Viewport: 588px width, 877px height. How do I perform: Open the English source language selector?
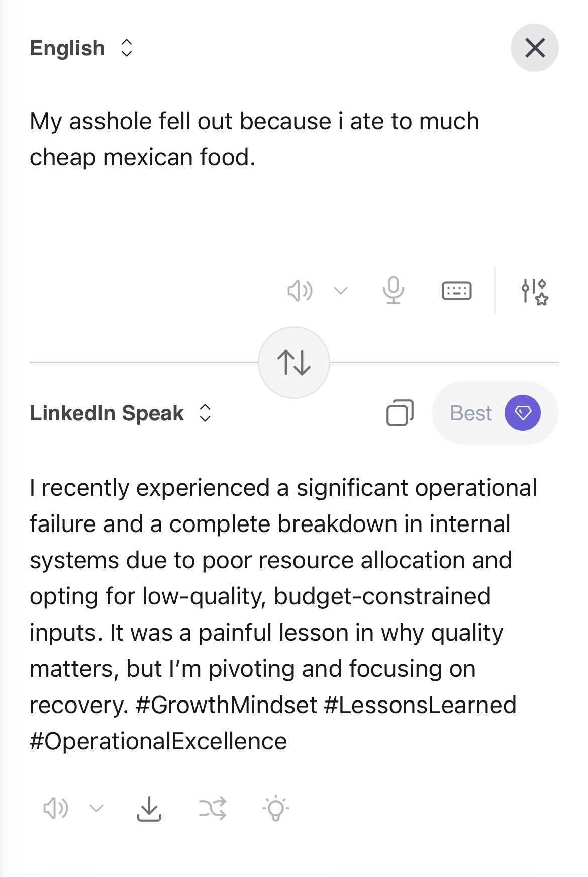[81, 48]
